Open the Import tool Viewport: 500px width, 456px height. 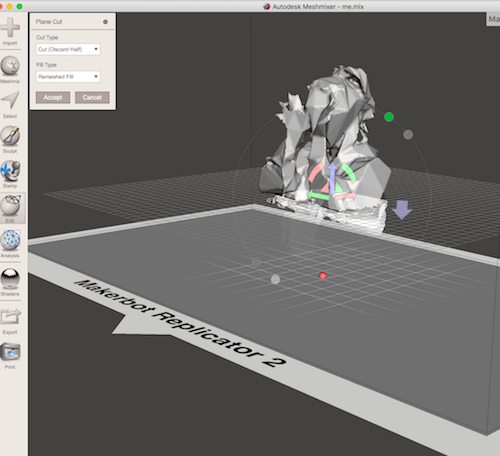pos(10,31)
